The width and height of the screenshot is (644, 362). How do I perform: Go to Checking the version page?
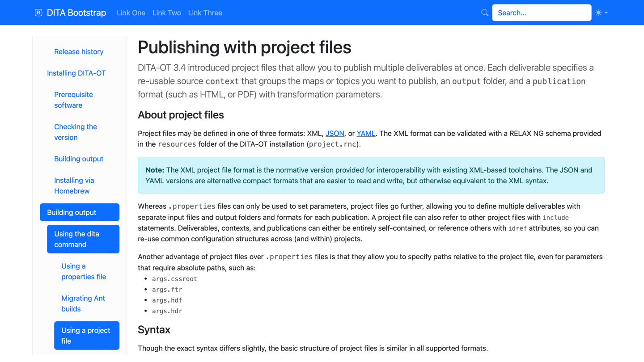coord(75,132)
